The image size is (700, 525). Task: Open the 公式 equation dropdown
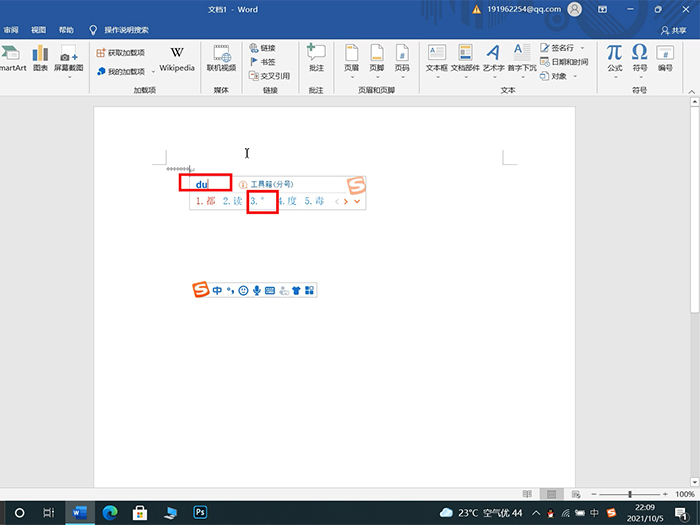point(615,77)
